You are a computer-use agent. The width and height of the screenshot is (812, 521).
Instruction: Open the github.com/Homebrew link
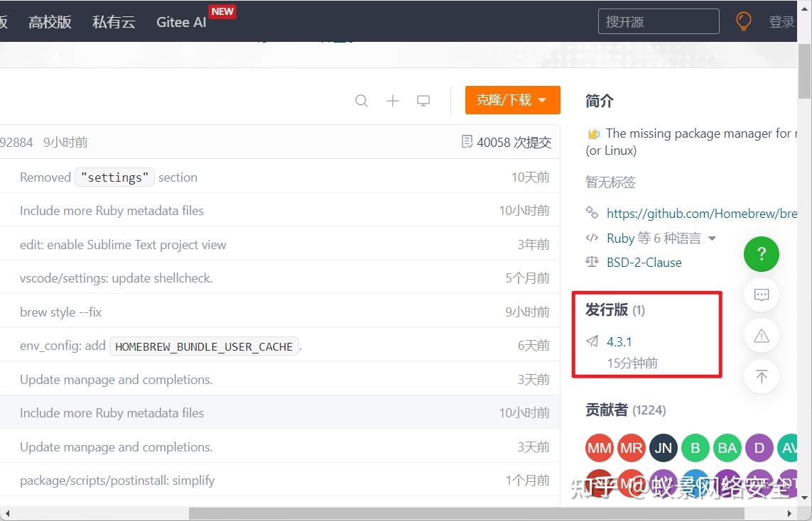click(701, 213)
